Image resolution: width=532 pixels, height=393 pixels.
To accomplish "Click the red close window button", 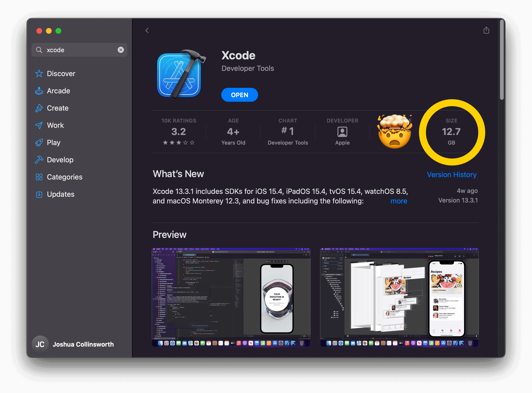I will [39, 31].
